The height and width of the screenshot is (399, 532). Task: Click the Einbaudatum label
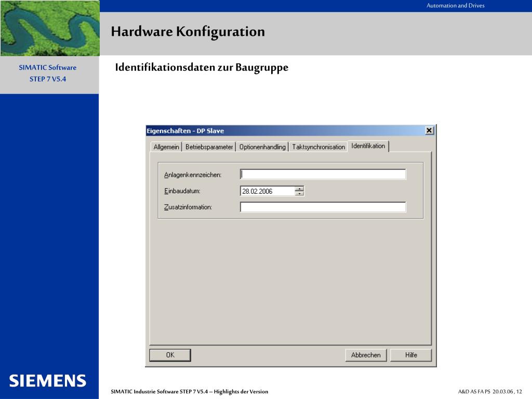pyautogui.click(x=182, y=191)
